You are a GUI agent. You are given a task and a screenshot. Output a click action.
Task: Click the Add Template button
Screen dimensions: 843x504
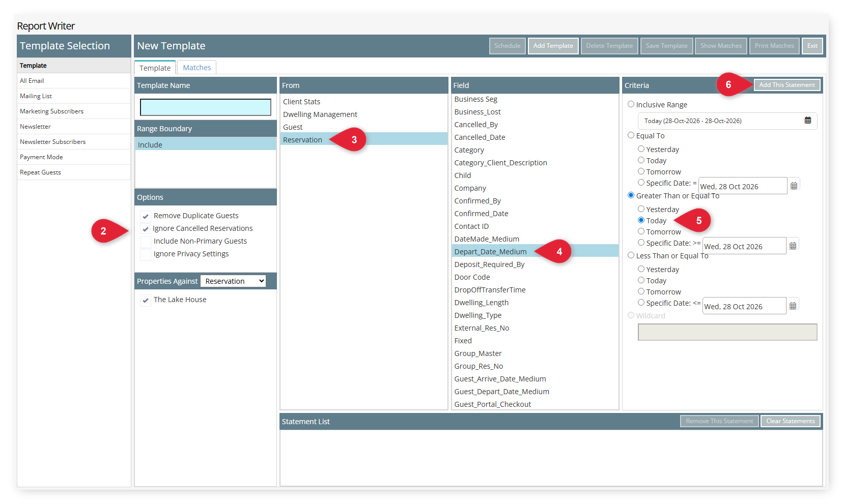(553, 46)
